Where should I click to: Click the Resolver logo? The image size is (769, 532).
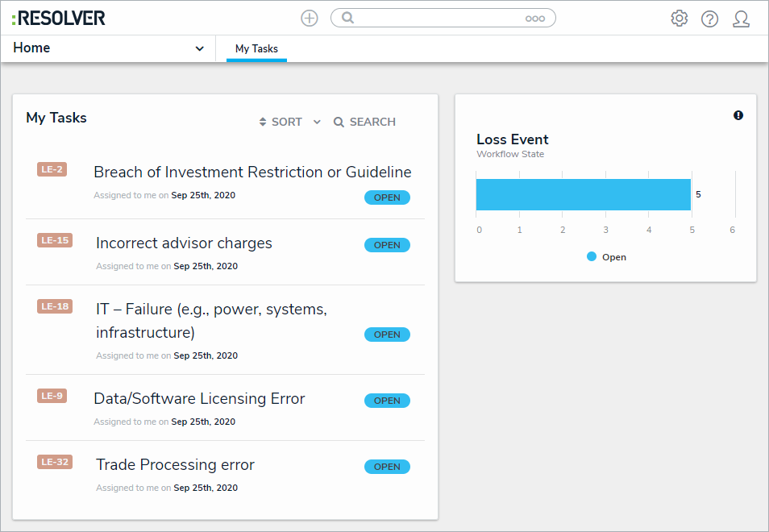tap(59, 18)
